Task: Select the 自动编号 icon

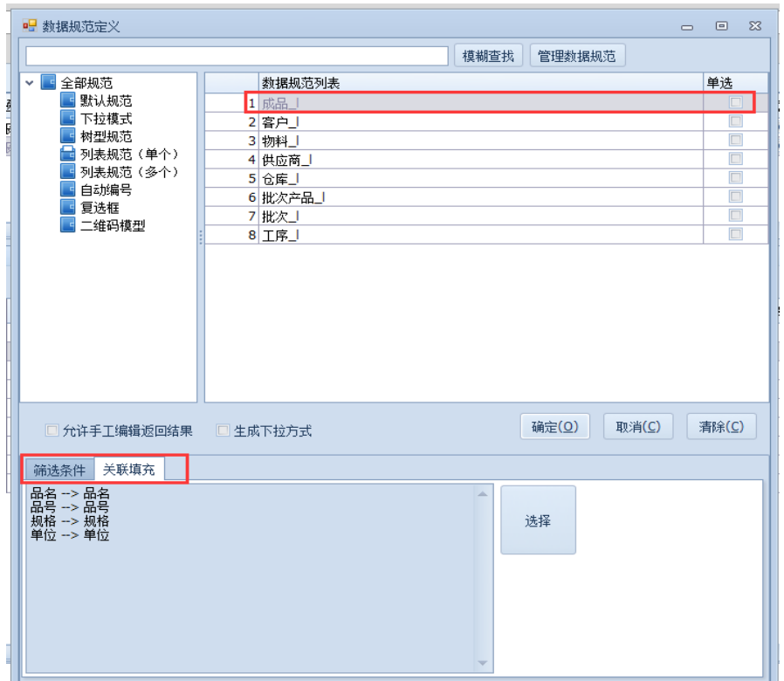Action: (x=68, y=189)
